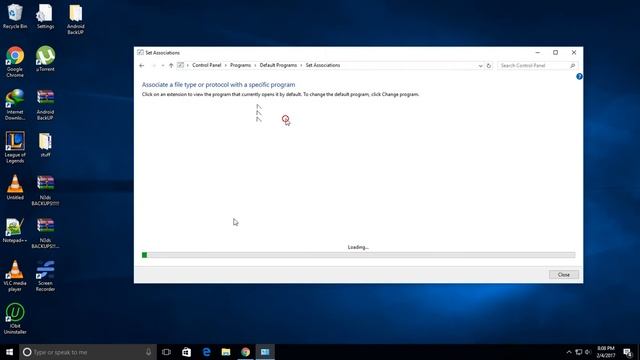This screenshot has width=640, height=360.
Task: Expand address bar history dropdown
Action: click(x=480, y=66)
